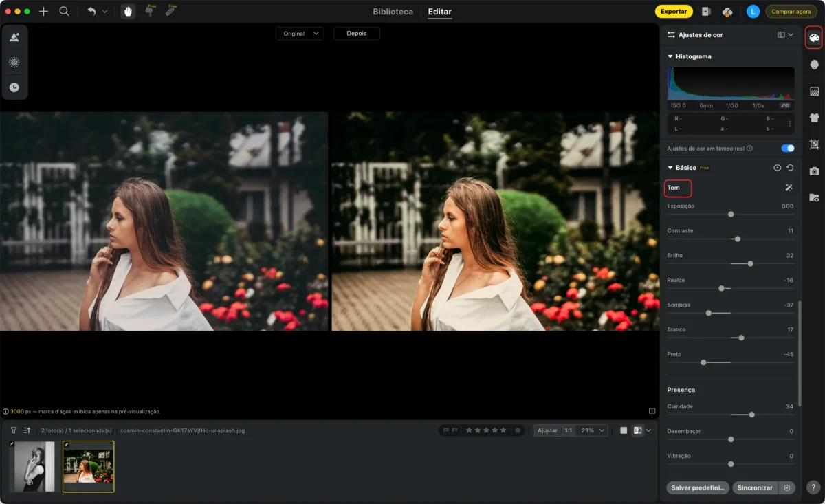The image size is (825, 504).
Task: Toggle Básico section visibility eye
Action: point(778,168)
